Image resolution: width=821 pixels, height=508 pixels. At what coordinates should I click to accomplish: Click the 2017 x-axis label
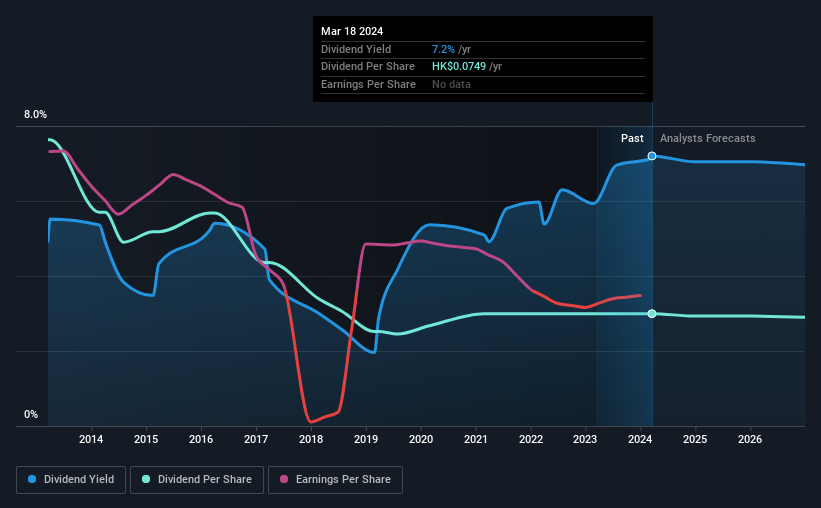[x=256, y=439]
